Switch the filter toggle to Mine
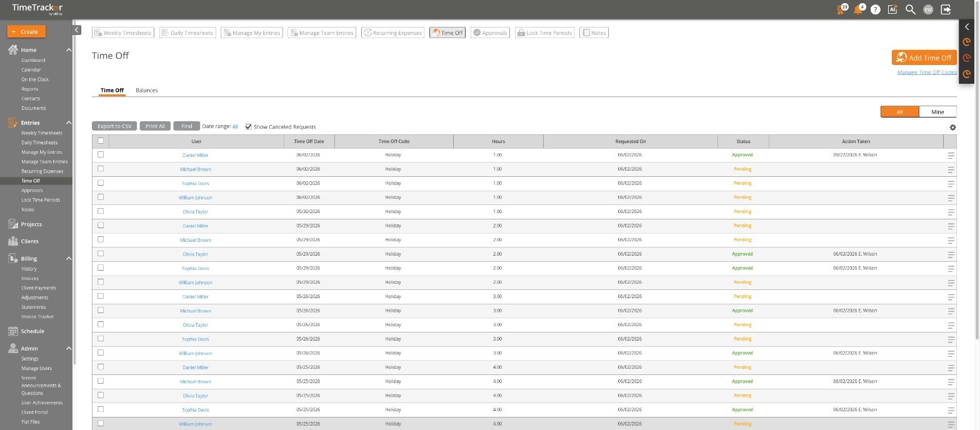The image size is (980, 430). point(937,112)
